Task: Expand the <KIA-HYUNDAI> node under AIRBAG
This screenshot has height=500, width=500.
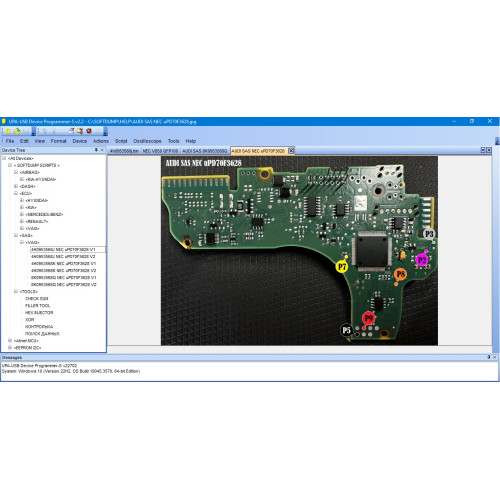Action: (x=22, y=179)
